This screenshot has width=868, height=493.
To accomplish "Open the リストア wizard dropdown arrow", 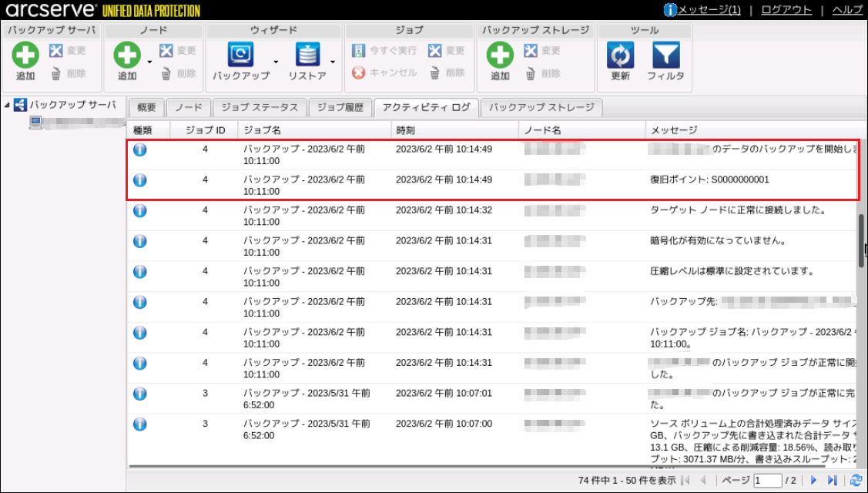I will tap(333, 62).
